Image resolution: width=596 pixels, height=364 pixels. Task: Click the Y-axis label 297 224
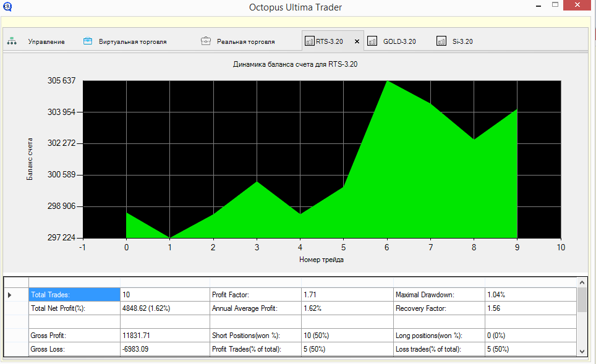[x=62, y=237]
